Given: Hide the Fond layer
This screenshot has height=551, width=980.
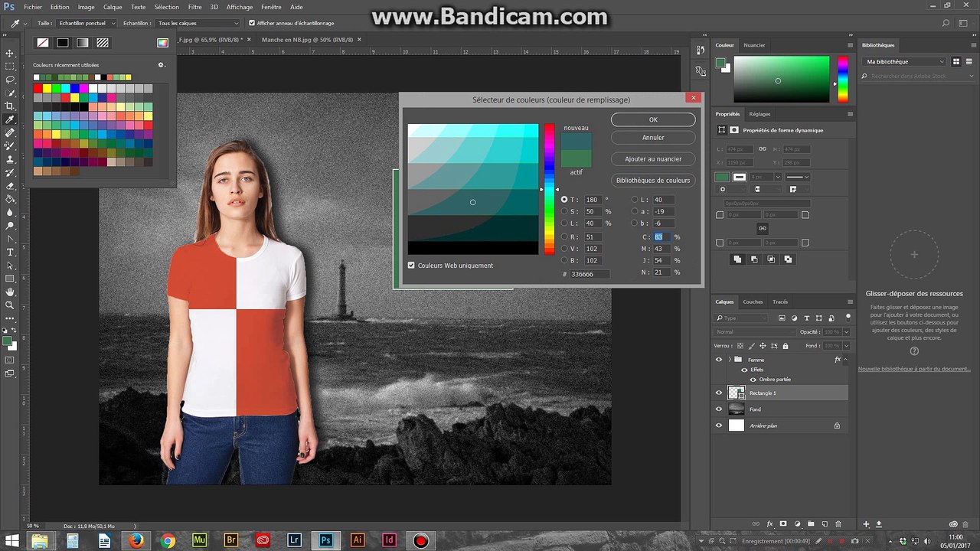Looking at the screenshot, I should point(718,409).
